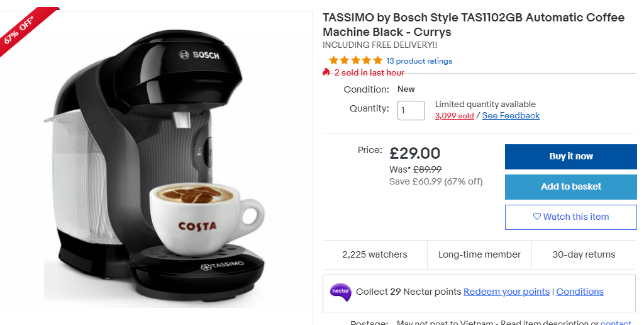Follow the Redeem your points link
The height and width of the screenshot is (325, 644).
click(506, 292)
